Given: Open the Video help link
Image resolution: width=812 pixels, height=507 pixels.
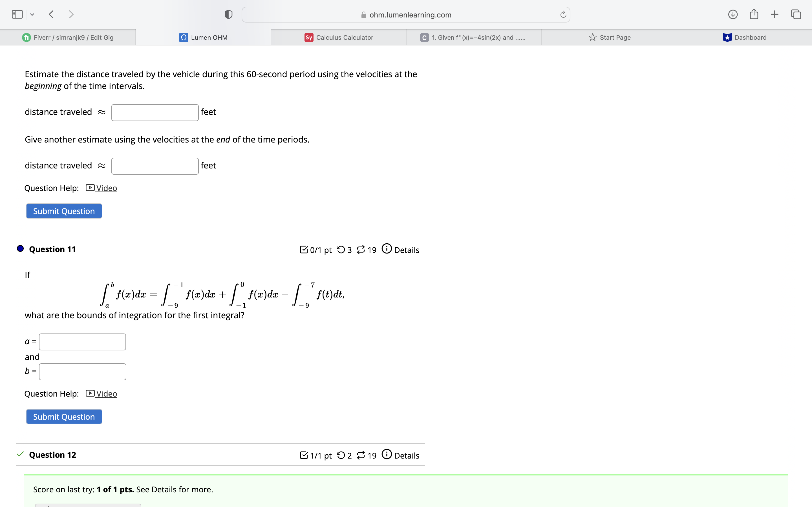Looking at the screenshot, I should [x=106, y=393].
